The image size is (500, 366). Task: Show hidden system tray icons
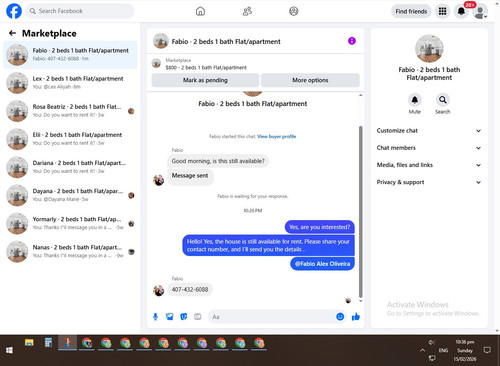point(422,350)
